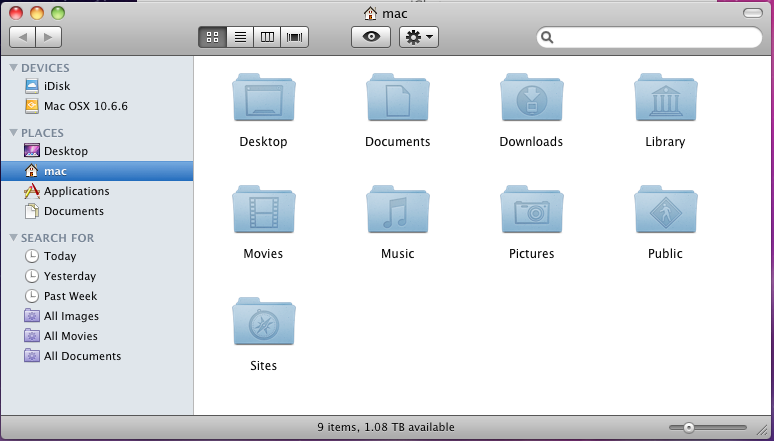
Task: Collapse the PLACES section triangle
Action: [x=13, y=132]
